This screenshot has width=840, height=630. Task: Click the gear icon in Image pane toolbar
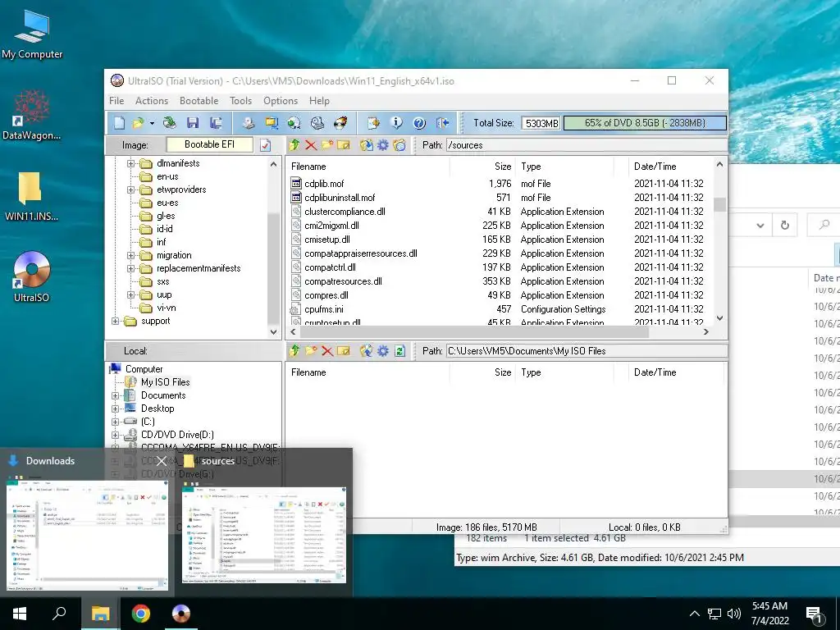(x=383, y=145)
